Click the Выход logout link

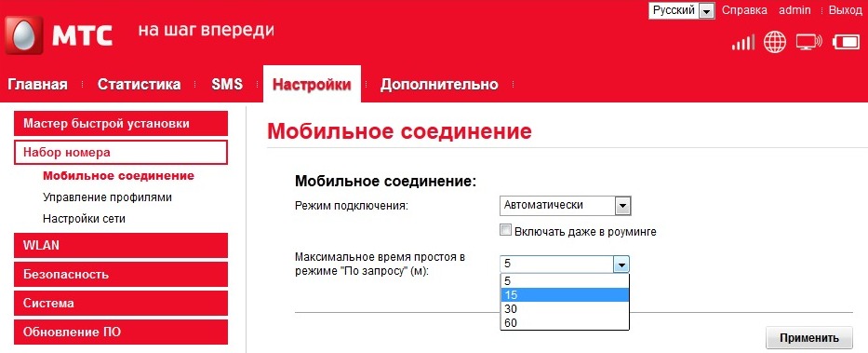pyautogui.click(x=846, y=10)
